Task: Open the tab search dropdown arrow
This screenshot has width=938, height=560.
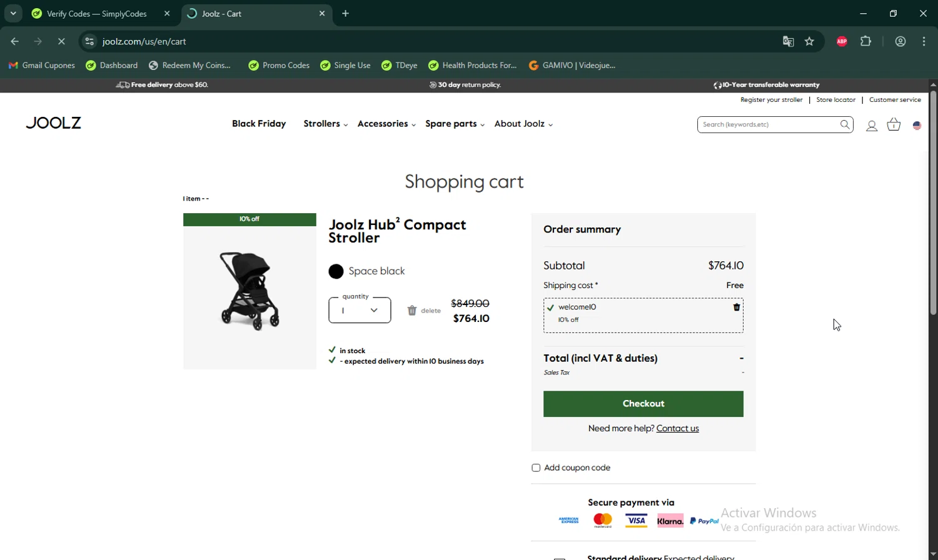Action: point(13,13)
